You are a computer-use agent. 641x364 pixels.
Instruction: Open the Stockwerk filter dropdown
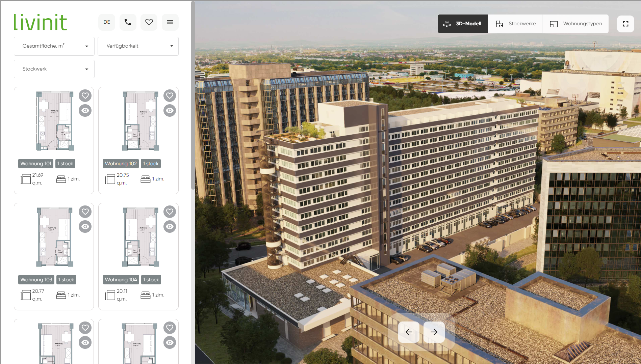tap(54, 69)
